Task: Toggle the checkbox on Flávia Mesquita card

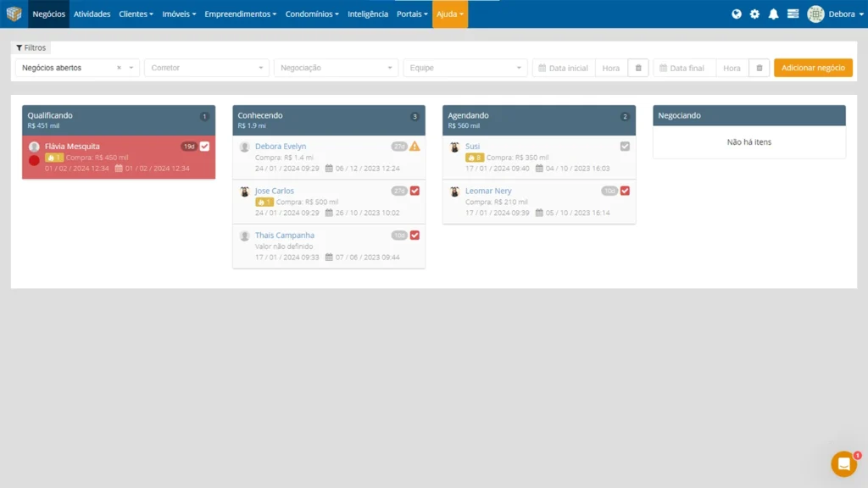Action: point(205,146)
